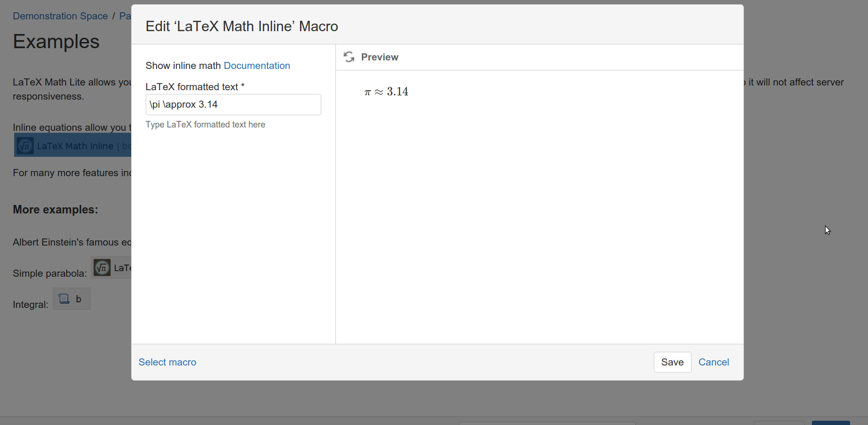
Task: Click the 'Integral:' label
Action: [30, 305]
